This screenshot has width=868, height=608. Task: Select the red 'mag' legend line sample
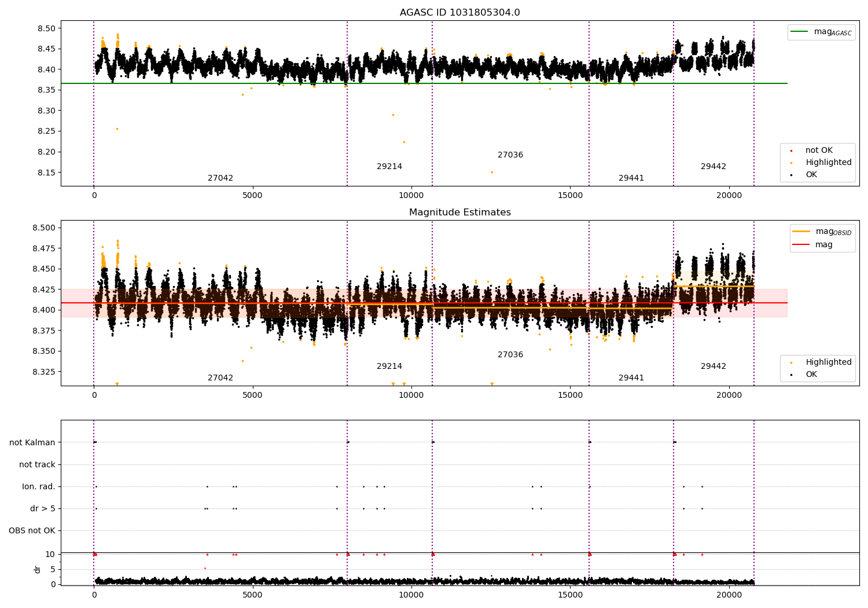coord(801,244)
